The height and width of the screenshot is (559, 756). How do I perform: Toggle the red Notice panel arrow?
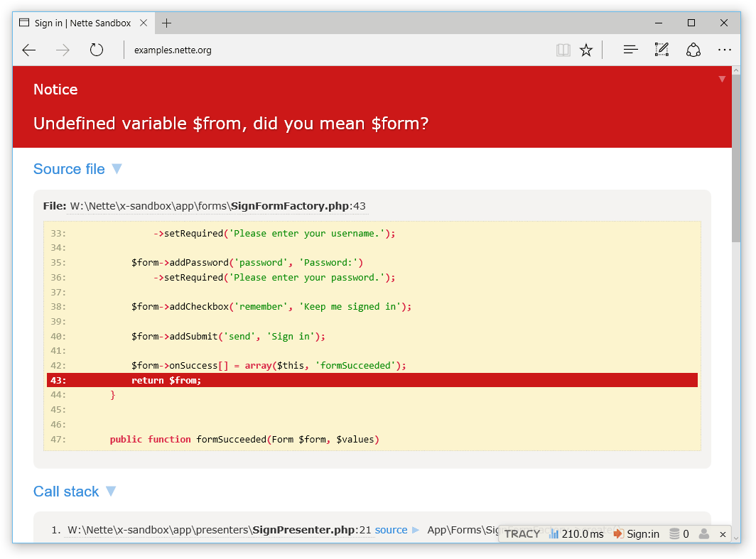point(722,79)
